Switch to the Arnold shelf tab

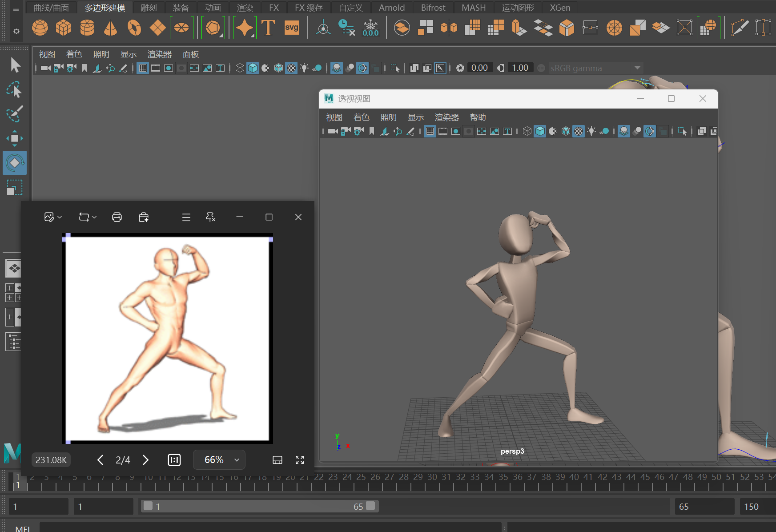coord(391,8)
